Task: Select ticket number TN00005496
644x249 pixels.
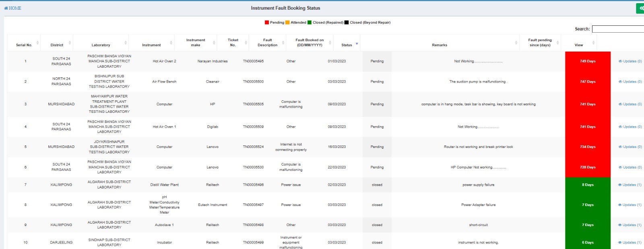Action: tap(253, 185)
